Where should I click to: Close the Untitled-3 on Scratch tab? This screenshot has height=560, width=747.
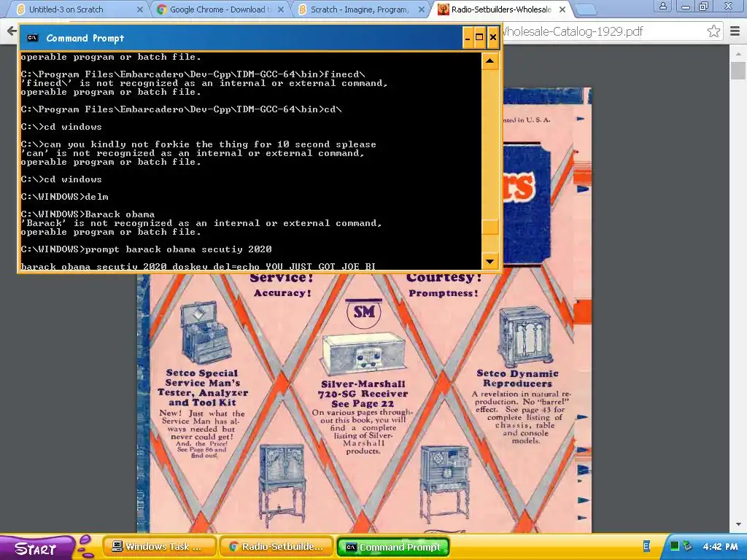(139, 9)
